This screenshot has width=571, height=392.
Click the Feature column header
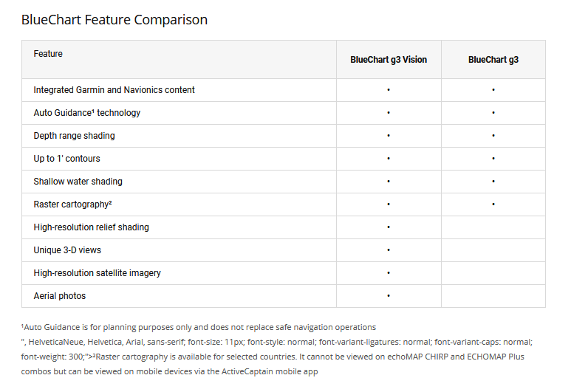pos(48,54)
